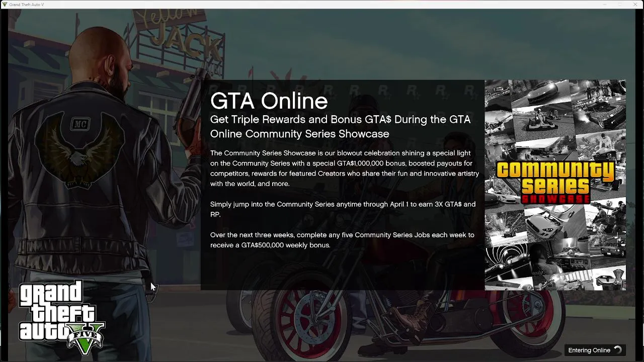Screen dimensions: 644x362
Task: Click the Grand Theft Auto V window icon
Action: [x=5, y=5]
